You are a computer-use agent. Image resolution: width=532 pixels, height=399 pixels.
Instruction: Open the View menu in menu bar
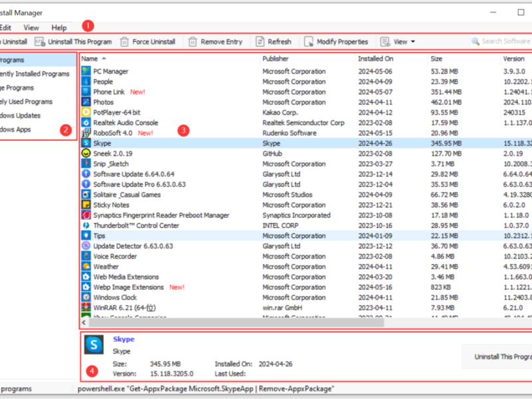pyautogui.click(x=31, y=28)
